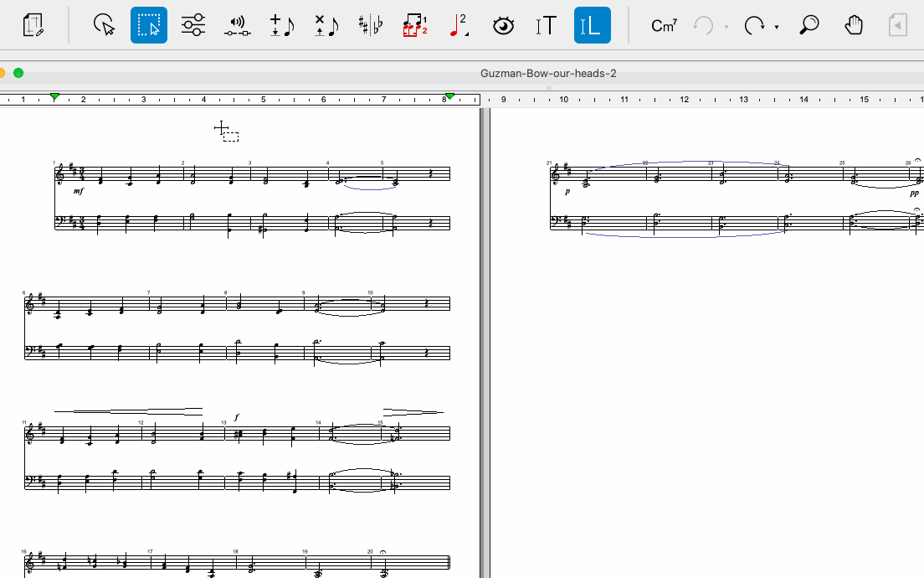The width and height of the screenshot is (924, 578).
Task: Select the red multi-voice notes tool
Action: 414,25
